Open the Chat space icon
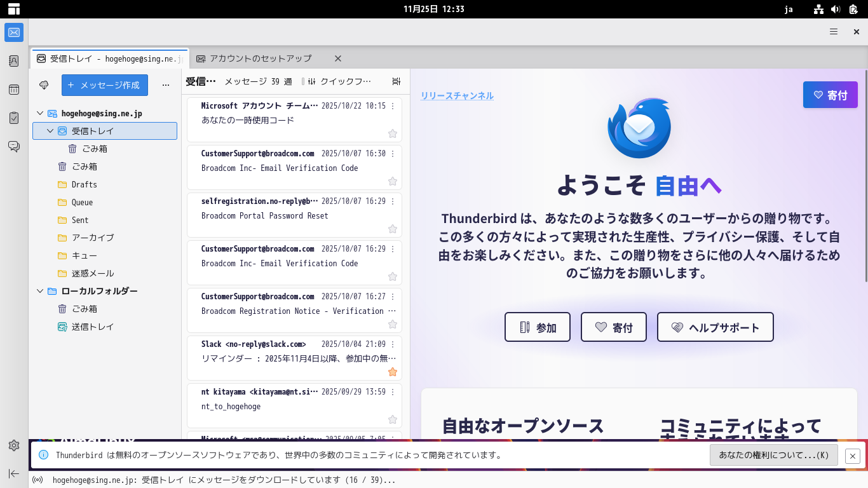The width and height of the screenshot is (868, 488). pyautogui.click(x=14, y=147)
